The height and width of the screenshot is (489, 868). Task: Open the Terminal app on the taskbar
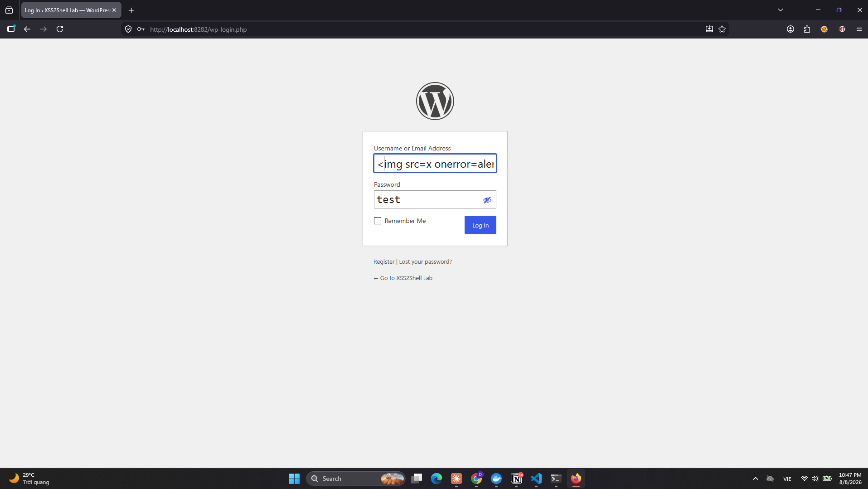tap(556, 479)
